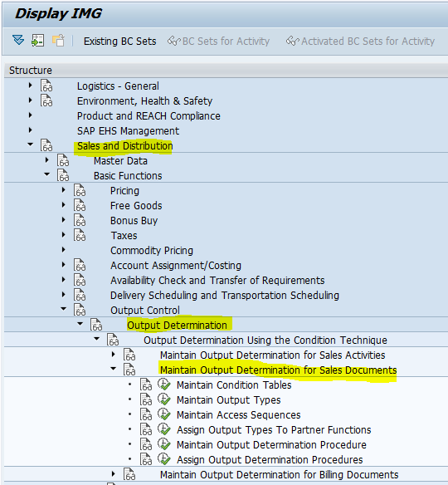This screenshot has height=485, width=448.
Task: Open documentation icon for Pricing
Action: (x=80, y=190)
